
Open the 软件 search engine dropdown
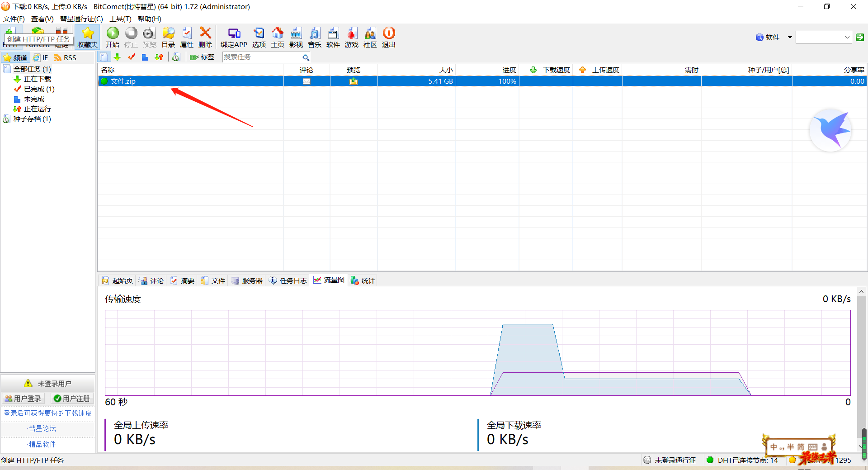pos(790,37)
